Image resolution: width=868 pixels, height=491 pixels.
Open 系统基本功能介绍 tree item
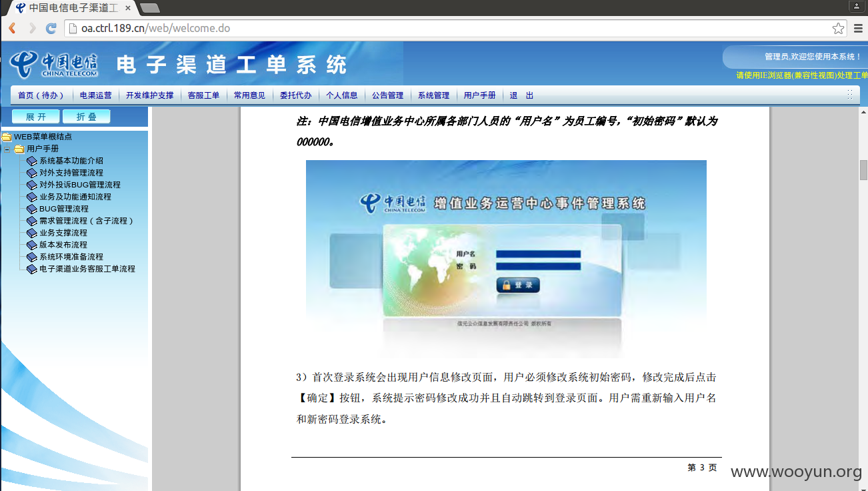71,161
